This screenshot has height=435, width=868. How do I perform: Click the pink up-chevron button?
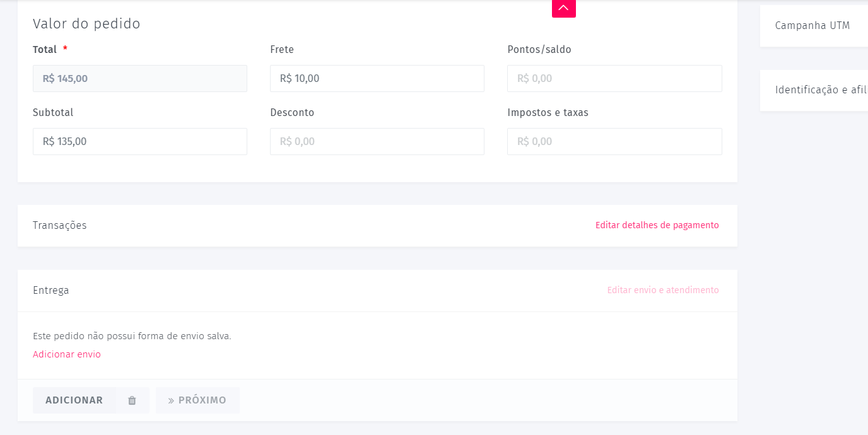coord(563,8)
